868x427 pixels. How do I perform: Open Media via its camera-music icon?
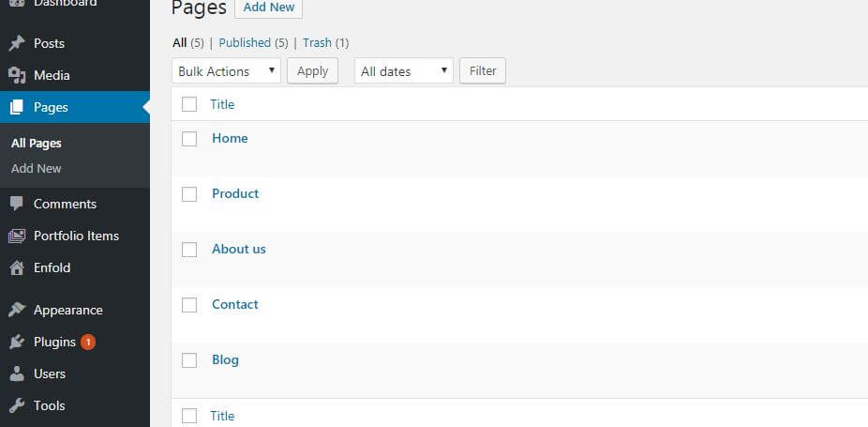coord(17,75)
